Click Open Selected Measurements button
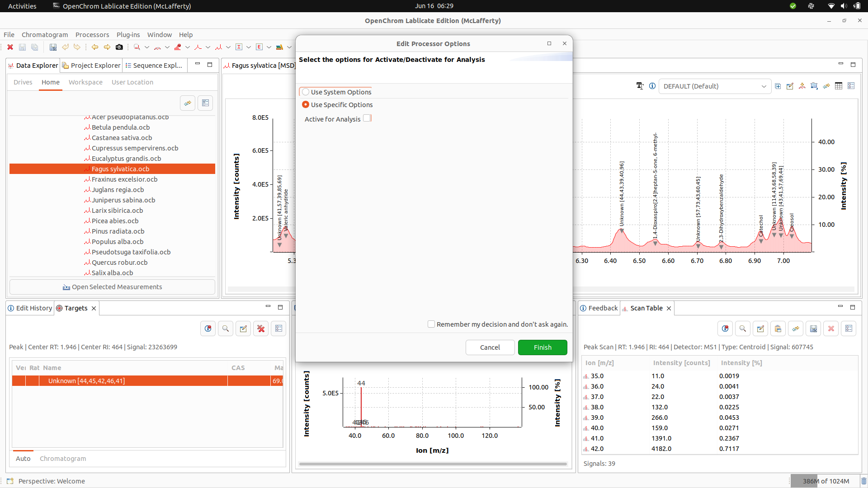The height and width of the screenshot is (488, 868). pos(112,287)
